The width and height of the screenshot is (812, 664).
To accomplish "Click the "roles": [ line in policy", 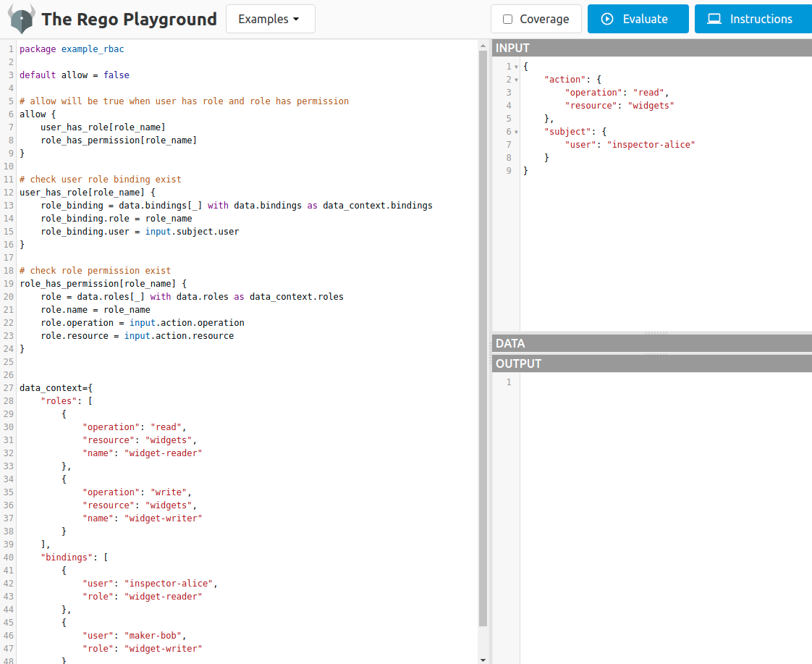I will (67, 401).
